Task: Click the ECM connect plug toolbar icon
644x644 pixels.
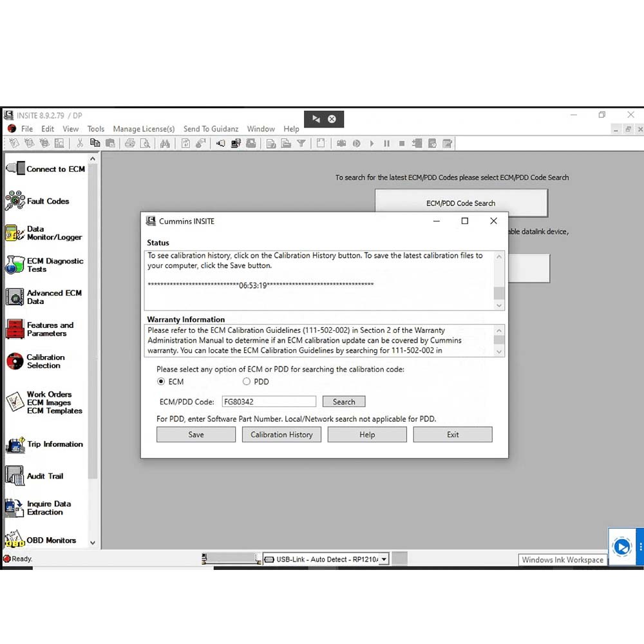Action: pyautogui.click(x=220, y=144)
